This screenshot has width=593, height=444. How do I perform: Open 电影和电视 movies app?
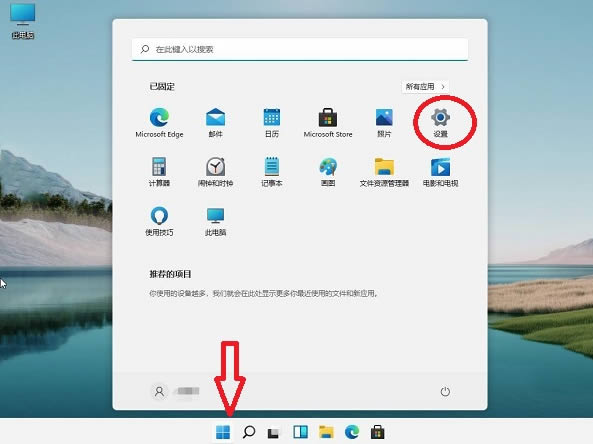[x=440, y=172]
